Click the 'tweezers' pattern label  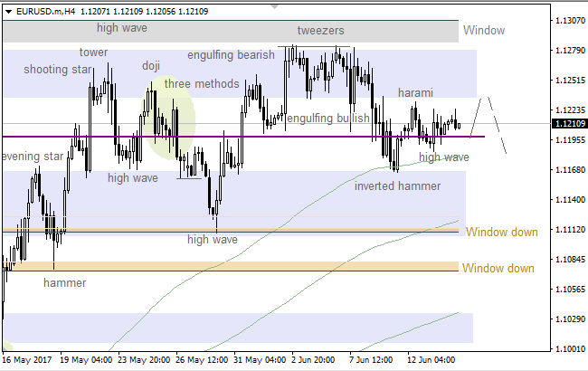tap(320, 30)
